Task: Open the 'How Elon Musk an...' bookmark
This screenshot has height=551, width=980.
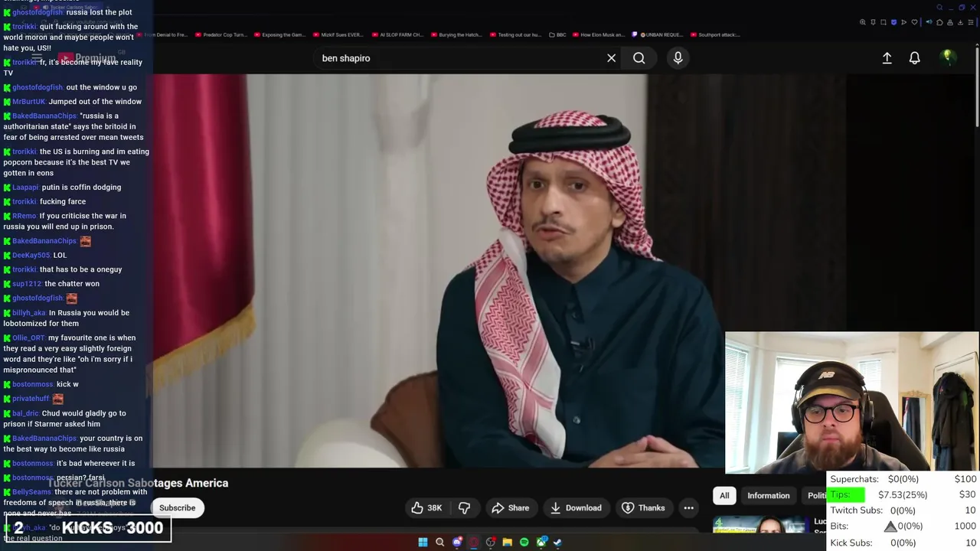Action: (x=598, y=34)
